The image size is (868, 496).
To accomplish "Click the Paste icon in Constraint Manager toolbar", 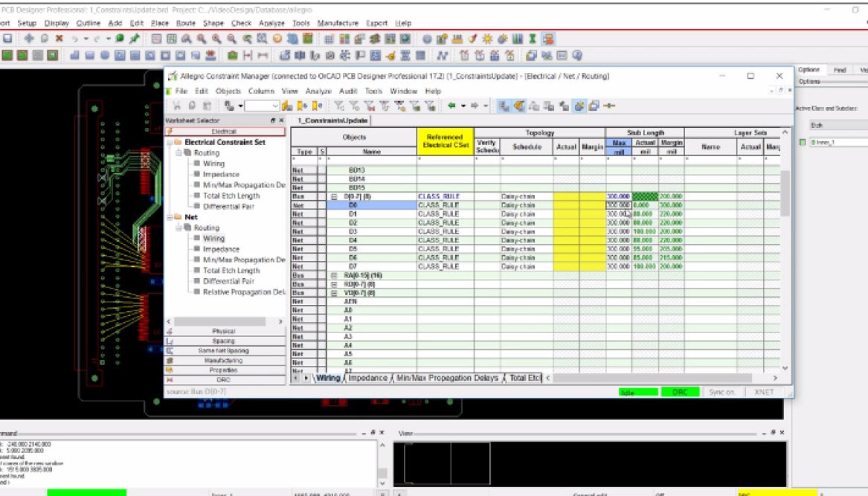I will (x=207, y=106).
